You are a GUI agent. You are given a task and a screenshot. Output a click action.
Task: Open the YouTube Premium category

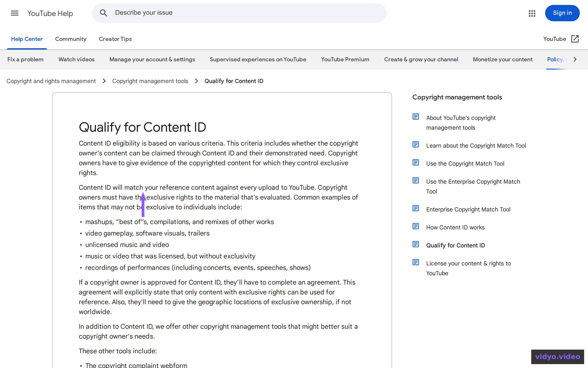tap(345, 59)
